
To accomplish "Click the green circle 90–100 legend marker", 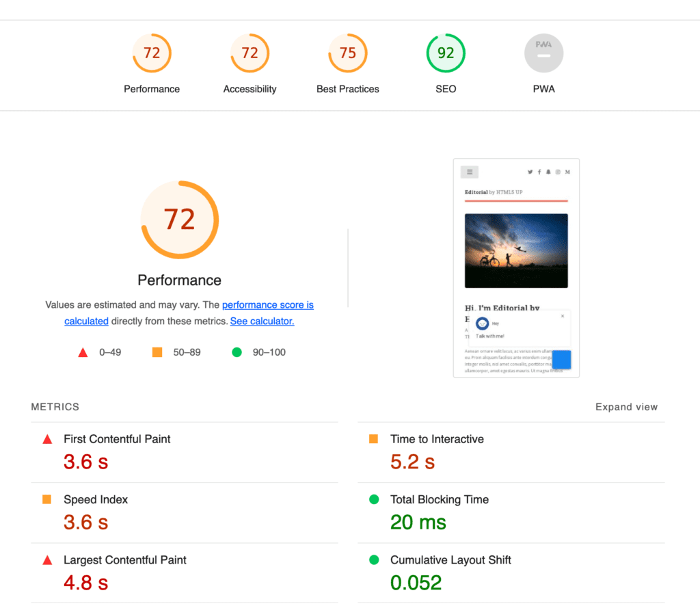I will (x=237, y=352).
